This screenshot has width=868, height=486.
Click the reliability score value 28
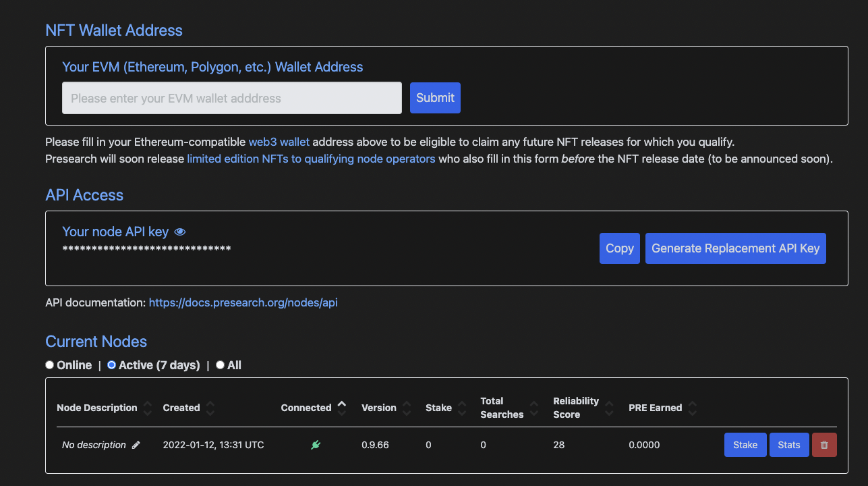click(x=558, y=445)
